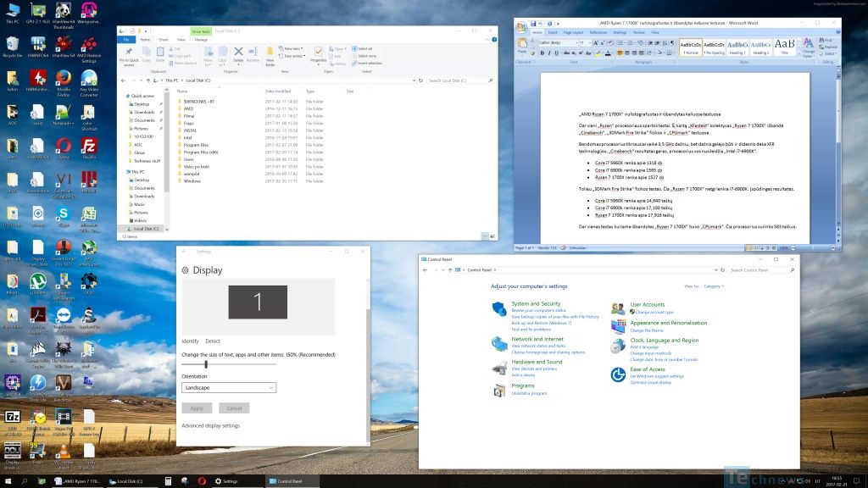Open Review tab in Word
The width and height of the screenshot is (868, 488).
(639, 33)
